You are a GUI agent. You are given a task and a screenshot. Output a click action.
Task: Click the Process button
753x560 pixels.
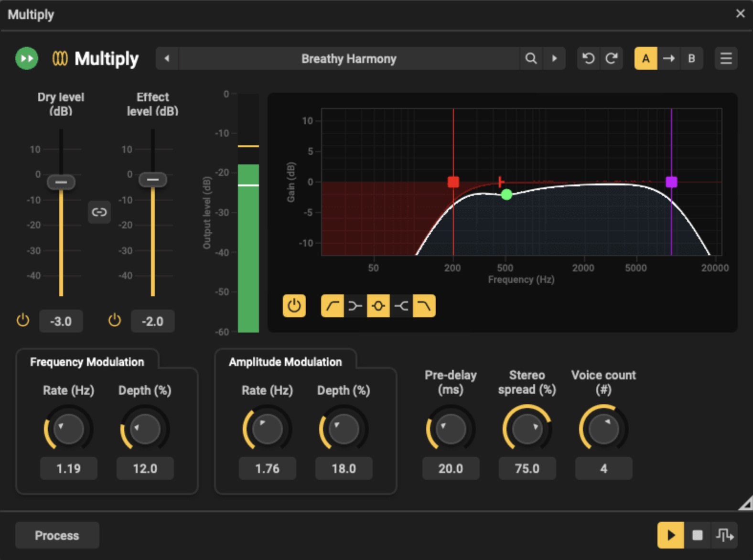pos(57,535)
